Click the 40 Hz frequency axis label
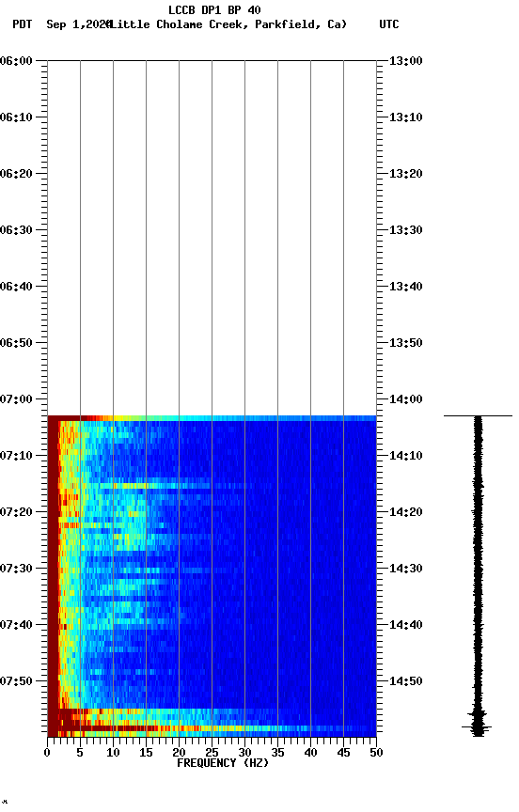519x812 pixels. tap(310, 753)
